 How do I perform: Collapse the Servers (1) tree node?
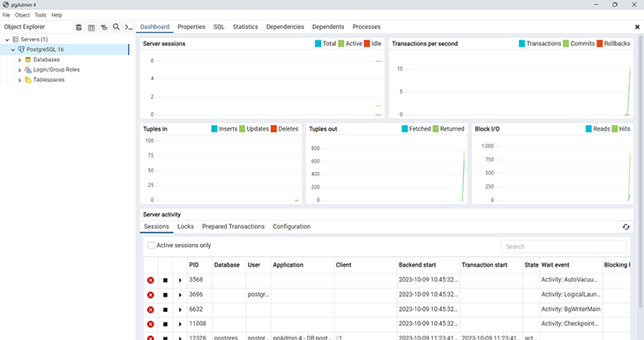pos(7,40)
